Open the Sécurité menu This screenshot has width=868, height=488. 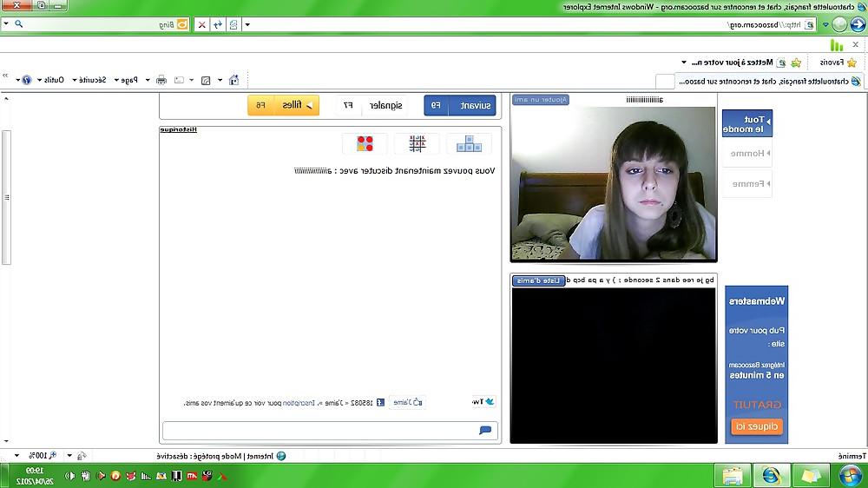pos(89,80)
